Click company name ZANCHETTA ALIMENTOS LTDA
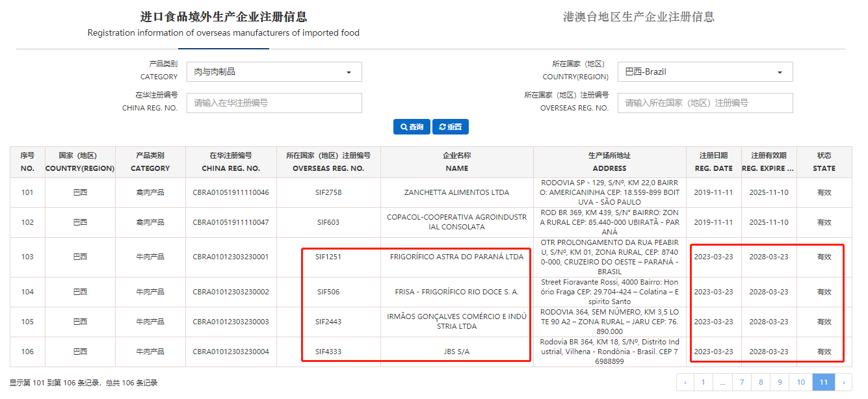The image size is (868, 399). [x=456, y=192]
